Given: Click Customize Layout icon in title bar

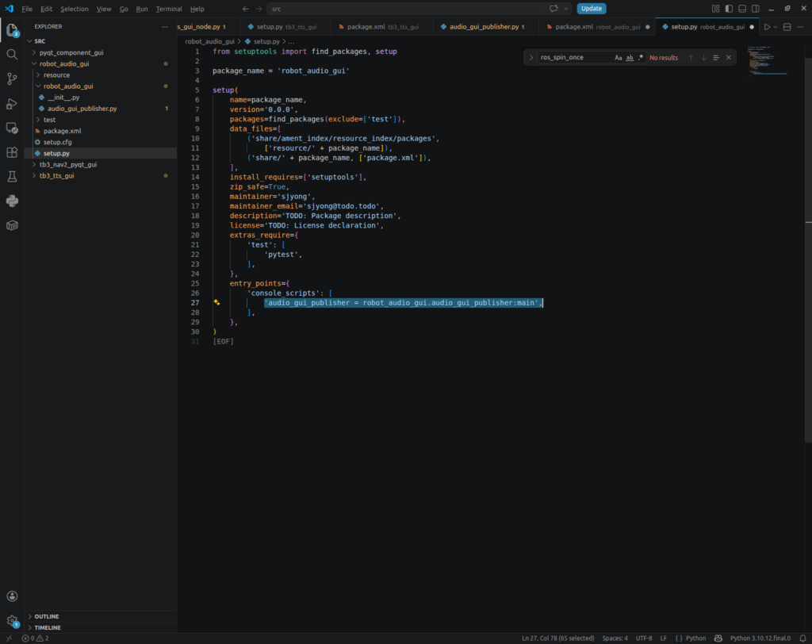Looking at the screenshot, I should [716, 9].
